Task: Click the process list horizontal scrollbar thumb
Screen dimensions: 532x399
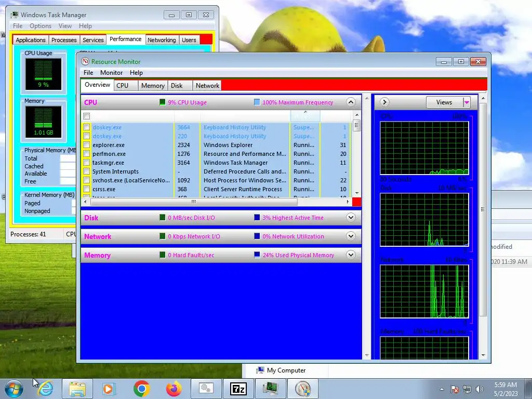Action: click(x=193, y=202)
